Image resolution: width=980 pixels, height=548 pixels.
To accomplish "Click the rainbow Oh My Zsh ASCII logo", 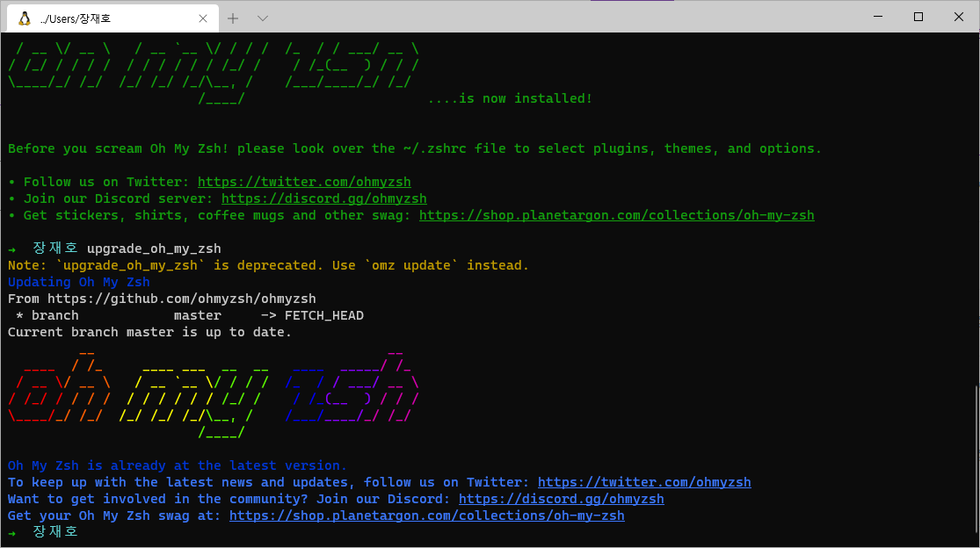I will pos(213,395).
